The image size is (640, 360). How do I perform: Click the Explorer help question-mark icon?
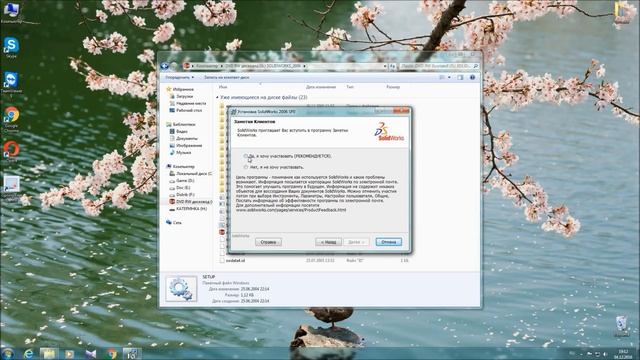click(x=472, y=77)
